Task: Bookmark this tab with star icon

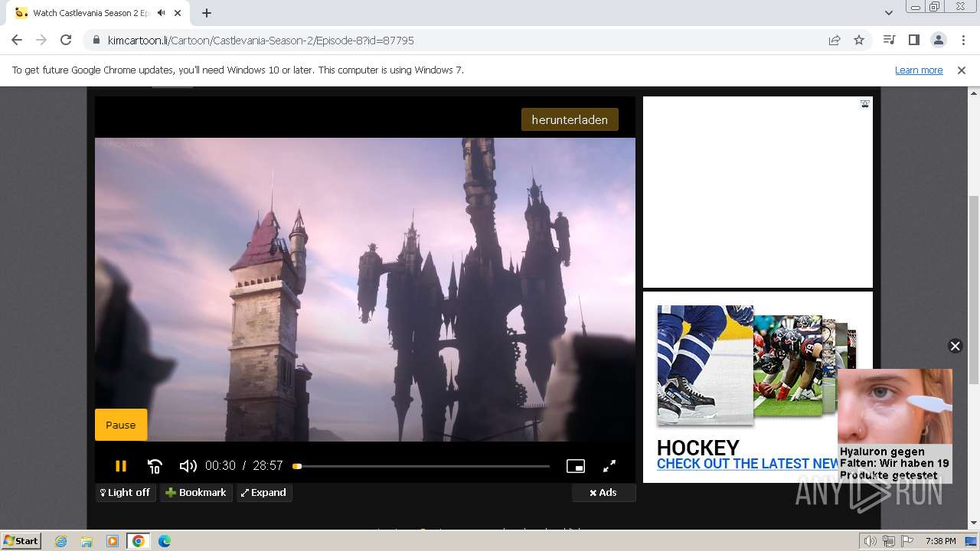Action: (859, 40)
